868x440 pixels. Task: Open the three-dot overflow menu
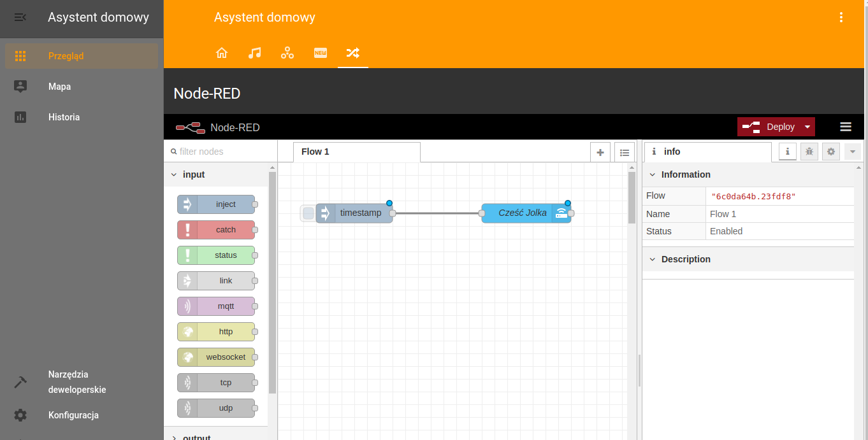pyautogui.click(x=841, y=17)
